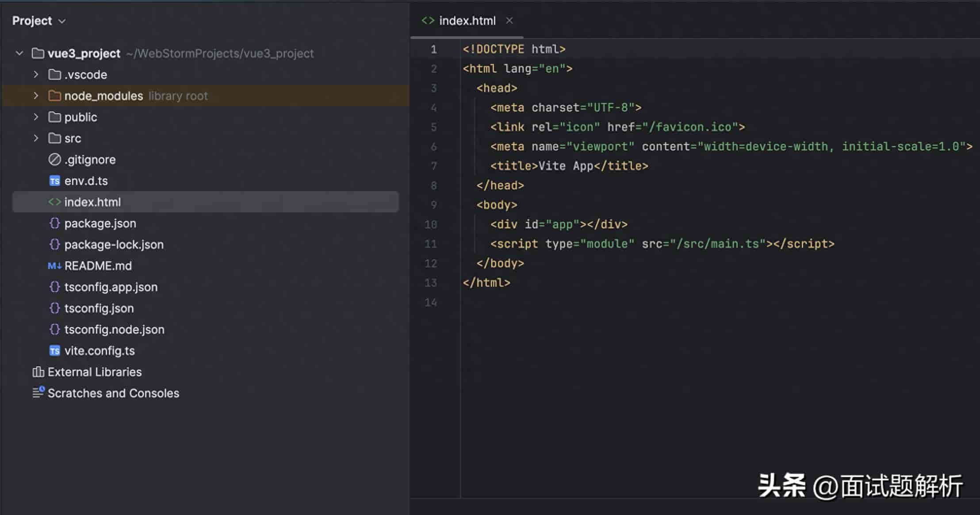The height and width of the screenshot is (515, 980).
Task: Select env.d.ts in the project tree
Action: (86, 181)
